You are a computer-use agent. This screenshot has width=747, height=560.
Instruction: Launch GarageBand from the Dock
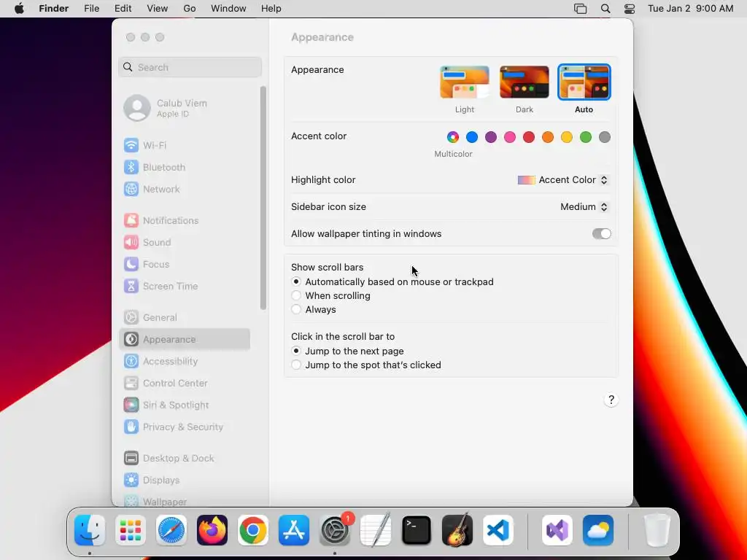tap(457, 530)
